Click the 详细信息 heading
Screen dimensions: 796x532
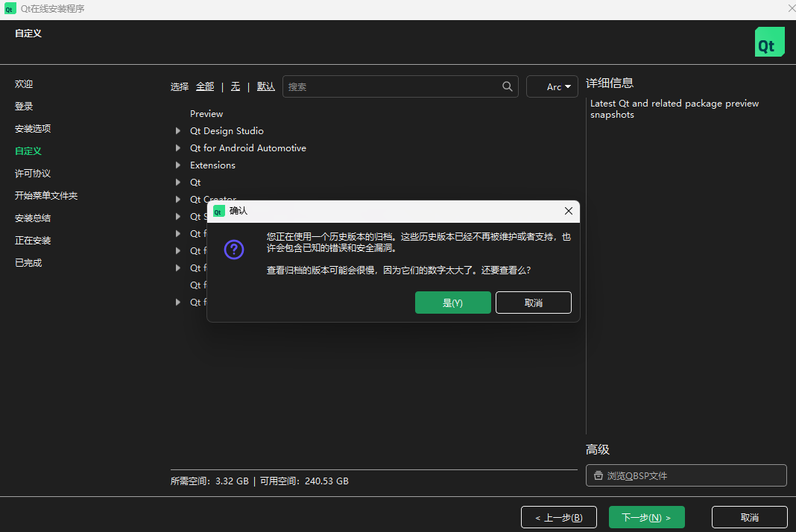click(610, 83)
